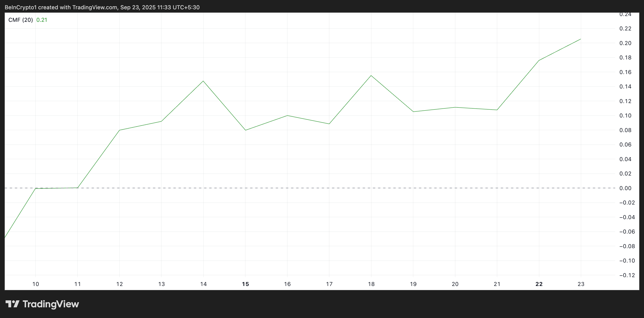Viewport: 644px width, 318px height.
Task: Click the chart line peak at 14
Action: (x=203, y=81)
